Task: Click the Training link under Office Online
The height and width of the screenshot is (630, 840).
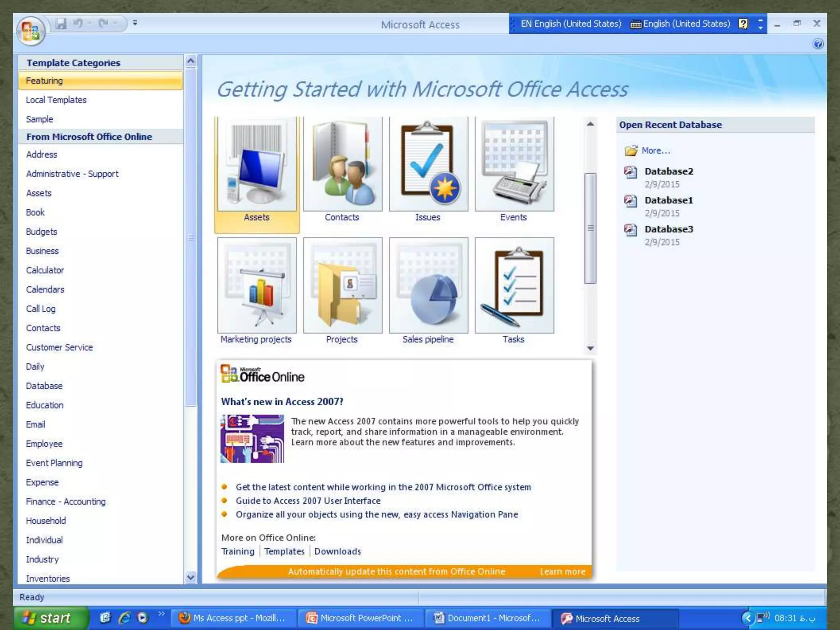Action: (238, 551)
